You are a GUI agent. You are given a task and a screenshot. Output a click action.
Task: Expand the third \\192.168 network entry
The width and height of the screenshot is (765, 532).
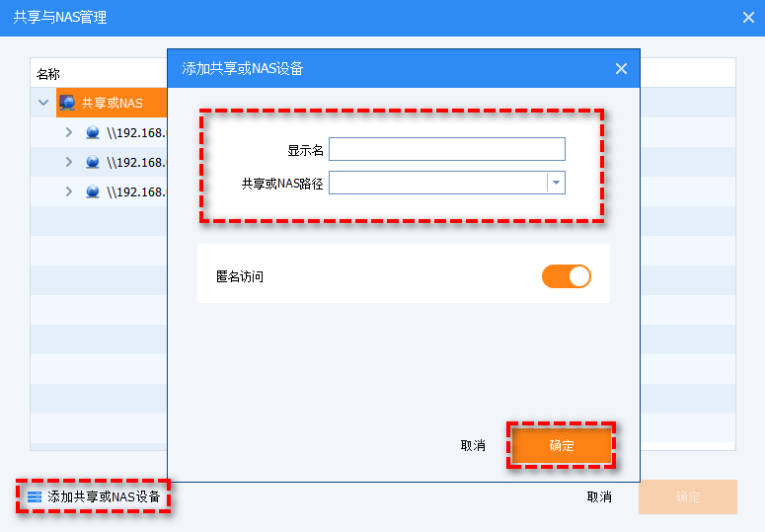(69, 191)
